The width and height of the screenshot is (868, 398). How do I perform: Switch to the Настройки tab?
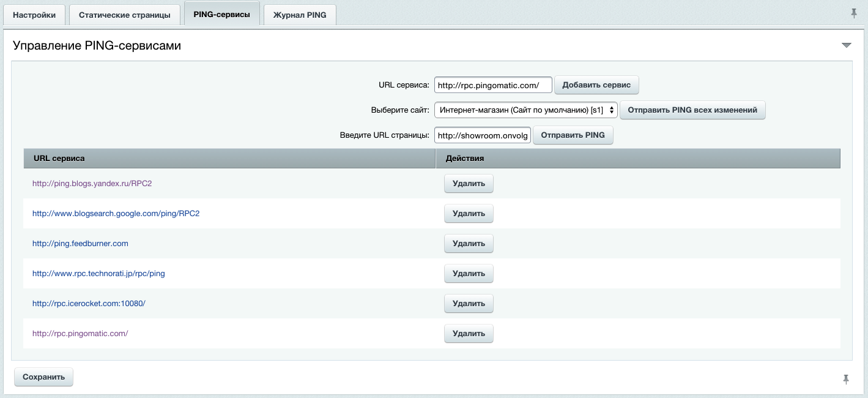34,15
